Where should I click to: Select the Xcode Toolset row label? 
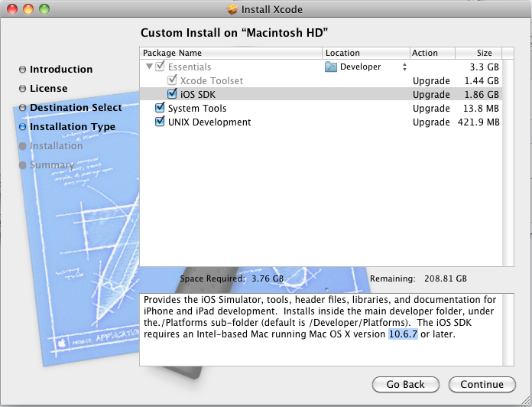(x=212, y=81)
